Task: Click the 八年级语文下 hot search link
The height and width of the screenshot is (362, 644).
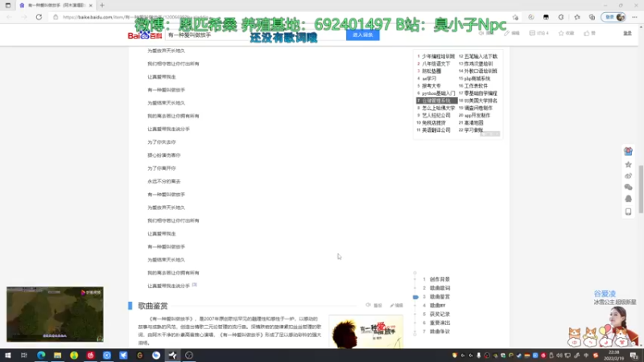Action: 436,64
